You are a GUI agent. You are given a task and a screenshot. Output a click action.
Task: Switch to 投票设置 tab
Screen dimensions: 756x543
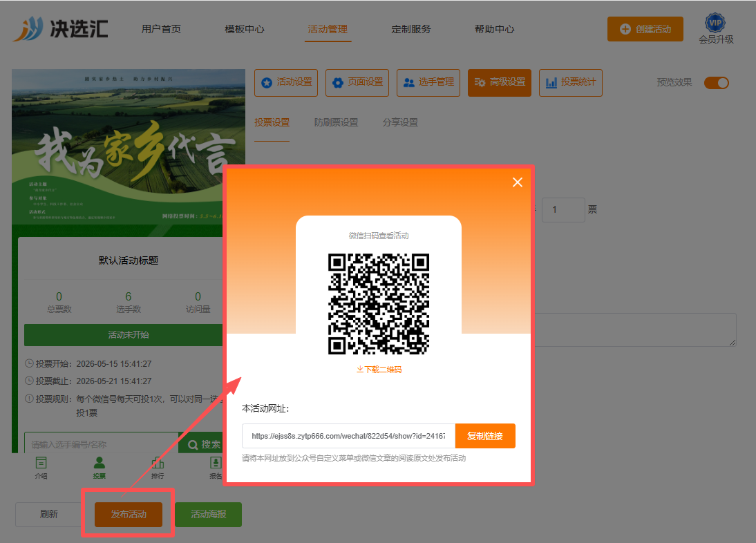click(272, 122)
